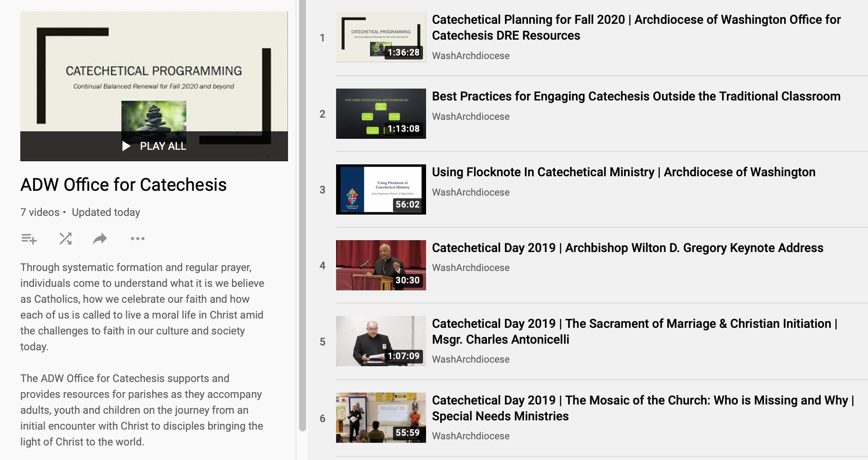Click the paragraph starting 'The ADW Office for Catechesis supports'

[x=142, y=410]
